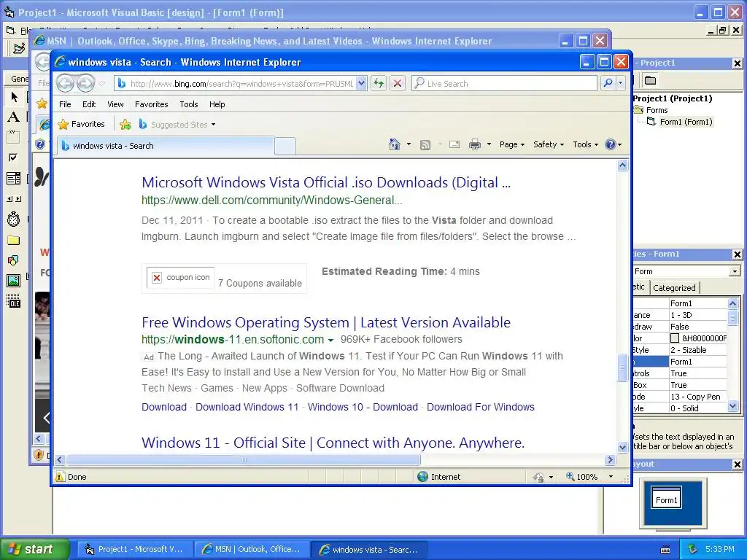Open the Safety dropdown in command bar

point(549,144)
